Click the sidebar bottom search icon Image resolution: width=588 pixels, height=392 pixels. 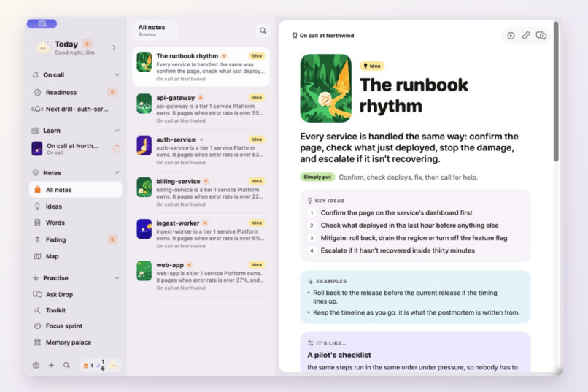click(x=66, y=365)
